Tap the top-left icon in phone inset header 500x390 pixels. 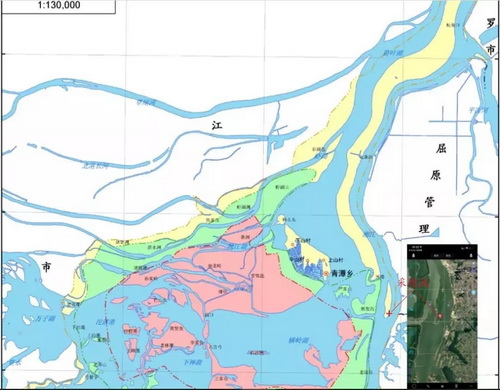click(413, 255)
